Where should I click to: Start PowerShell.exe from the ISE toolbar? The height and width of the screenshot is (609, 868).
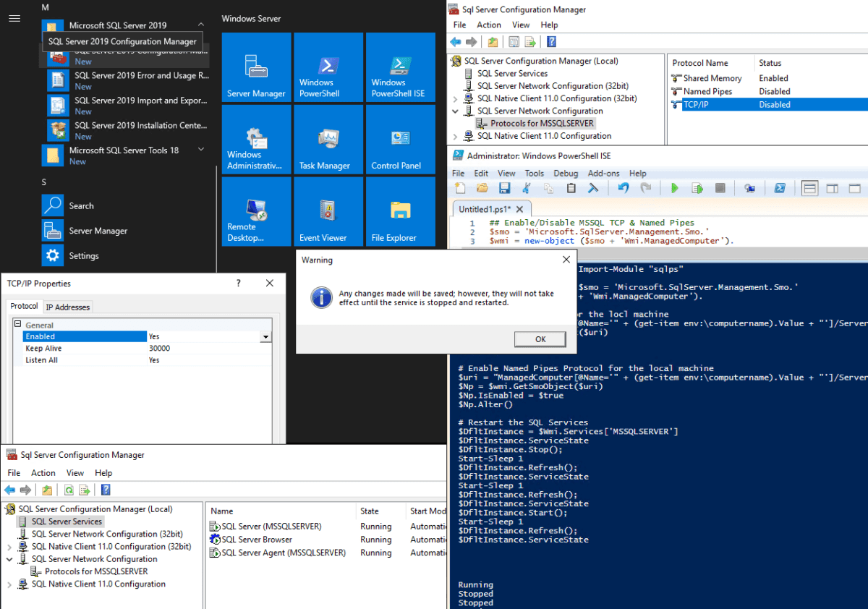tap(780, 188)
